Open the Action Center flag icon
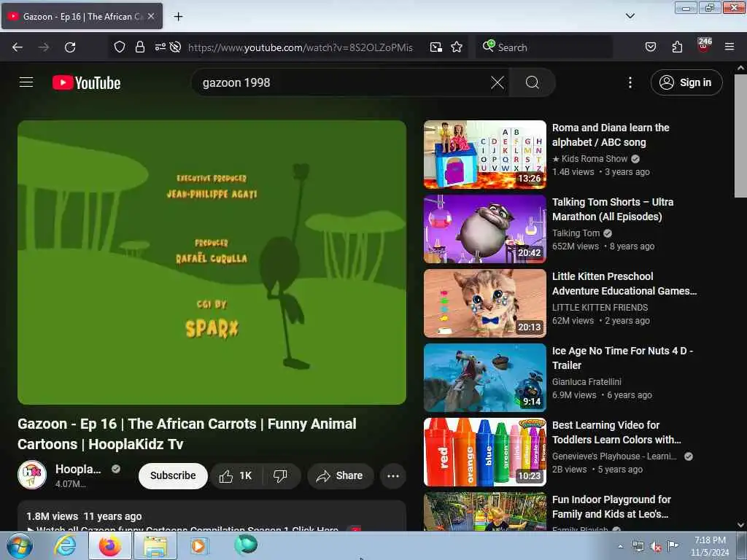Image resolution: width=747 pixels, height=560 pixels. point(672,546)
